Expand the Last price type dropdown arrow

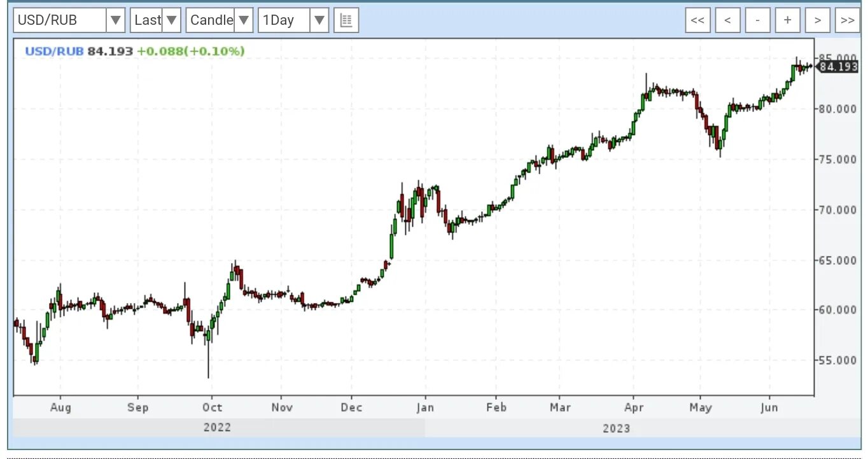tap(171, 20)
